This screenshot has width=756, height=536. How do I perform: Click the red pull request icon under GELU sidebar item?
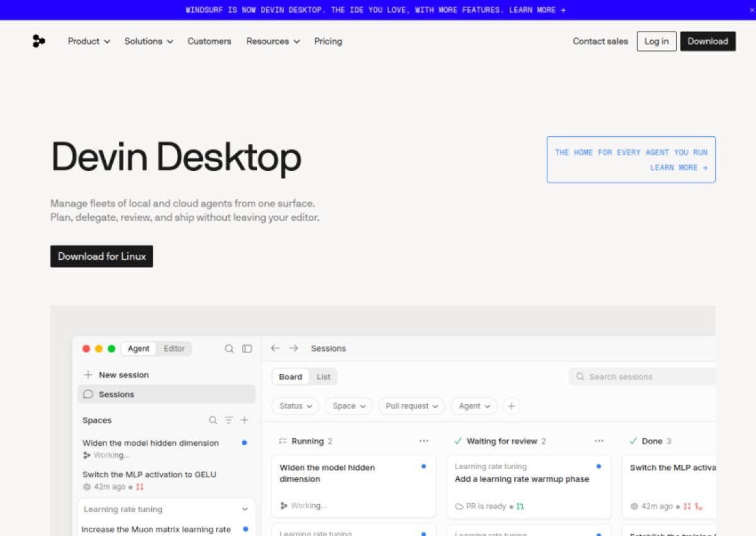click(x=140, y=487)
